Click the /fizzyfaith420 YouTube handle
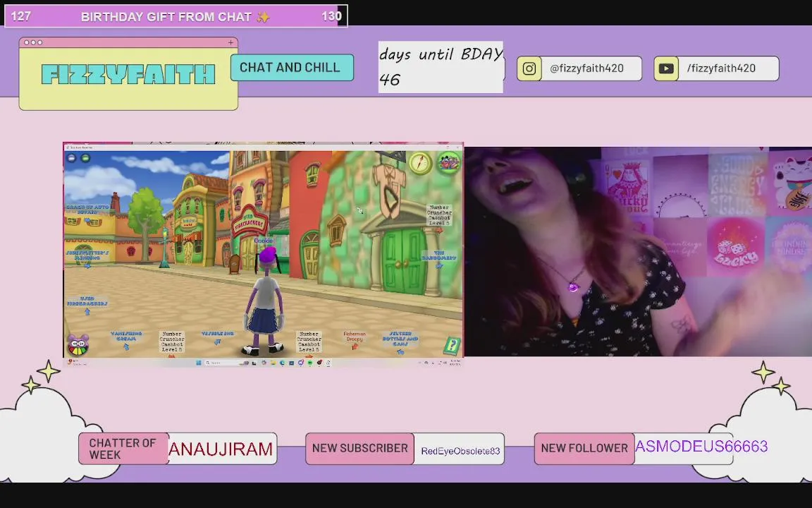The height and width of the screenshot is (508, 812). click(x=721, y=68)
